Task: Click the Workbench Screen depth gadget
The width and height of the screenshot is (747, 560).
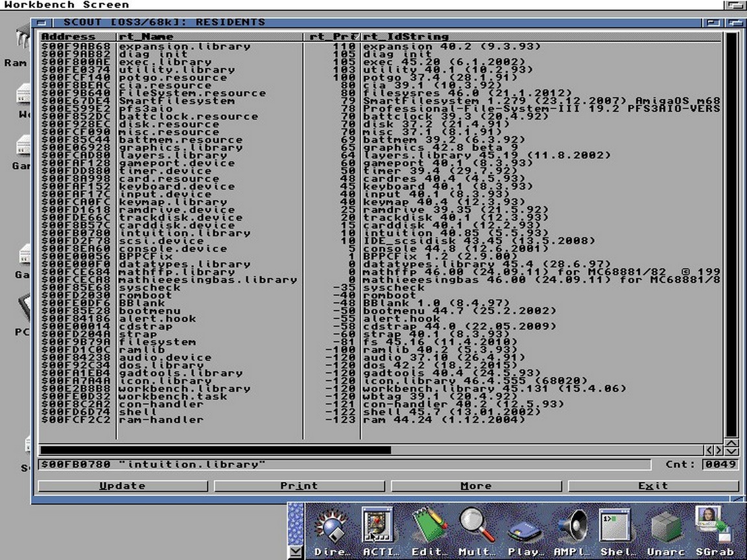Action: pyautogui.click(x=734, y=5)
